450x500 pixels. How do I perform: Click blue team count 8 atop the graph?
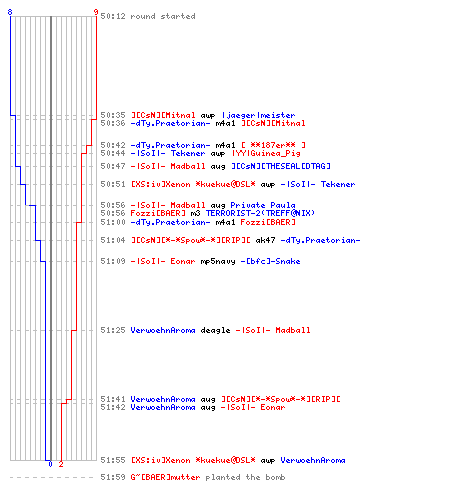10,12
